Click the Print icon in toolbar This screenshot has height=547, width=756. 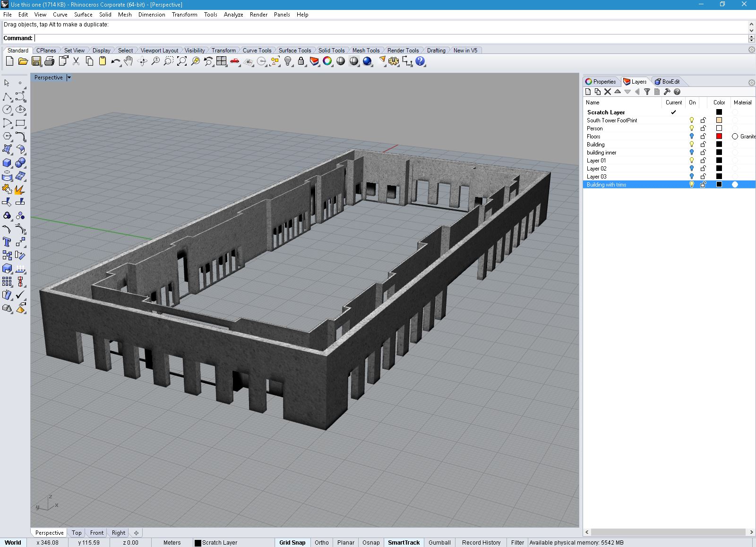49,61
